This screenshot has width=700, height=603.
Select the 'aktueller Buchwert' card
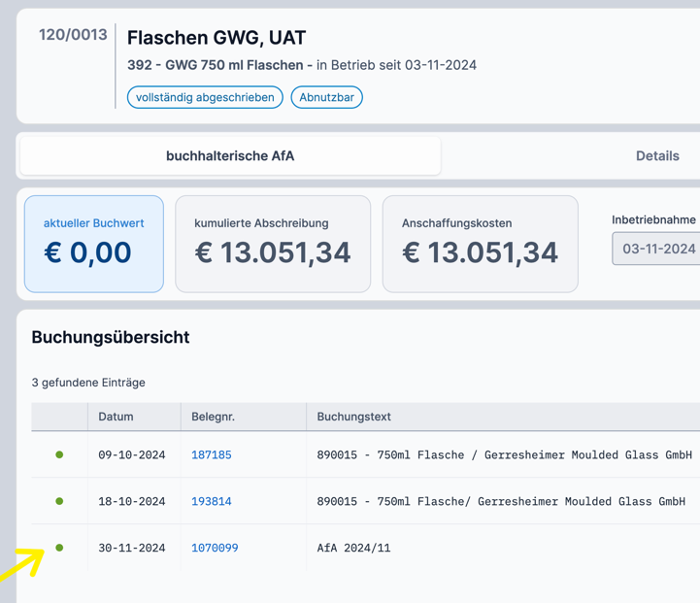94,244
